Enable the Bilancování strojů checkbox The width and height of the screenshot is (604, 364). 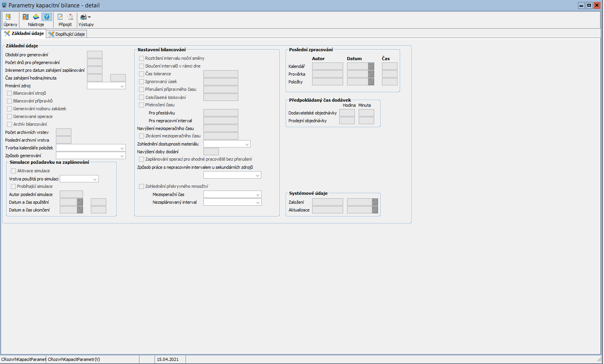point(10,94)
